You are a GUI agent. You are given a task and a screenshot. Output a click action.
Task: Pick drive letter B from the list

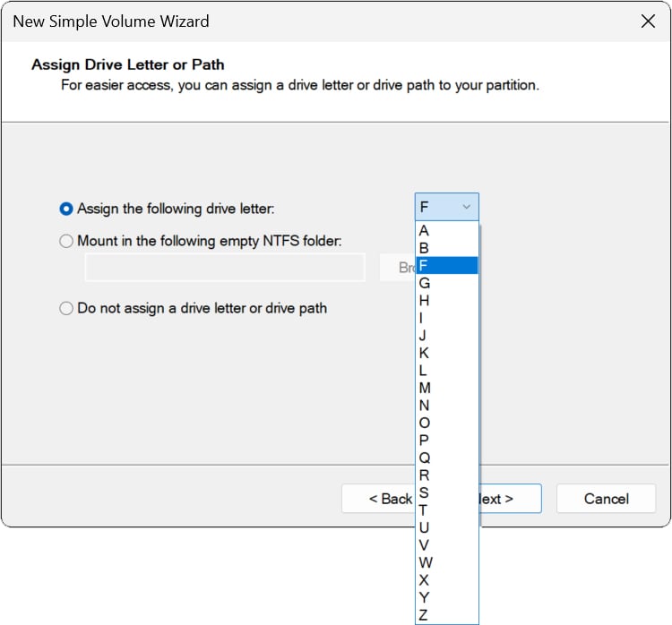coord(446,248)
